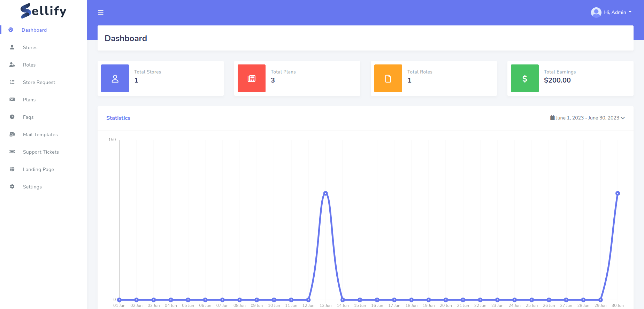Click the 30 Jun data point on chart
The height and width of the screenshot is (309, 644).
coord(618,193)
